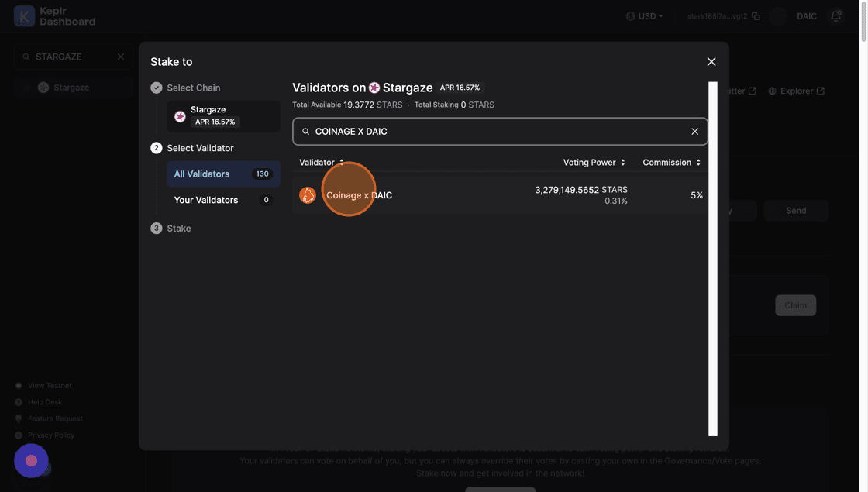This screenshot has width=868, height=492.
Task: Sort validators by Commission
Action: [x=671, y=163]
